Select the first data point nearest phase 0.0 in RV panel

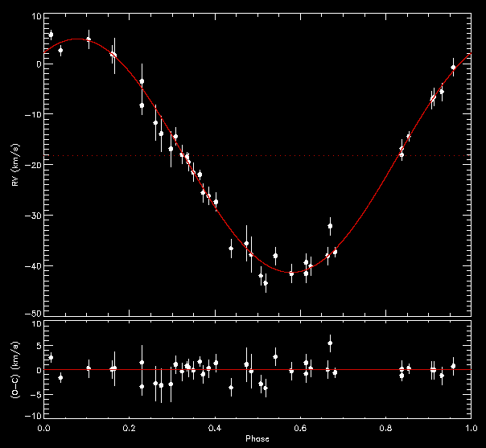pos(51,35)
